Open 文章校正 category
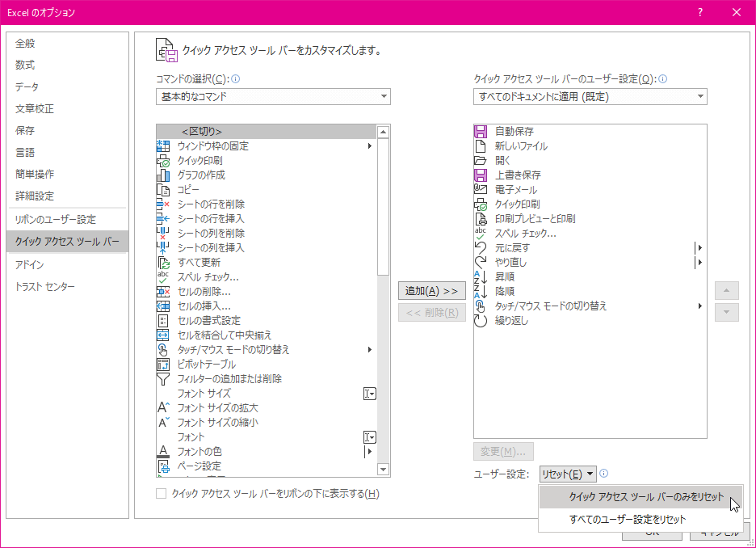This screenshot has height=548, width=756. coord(68,109)
